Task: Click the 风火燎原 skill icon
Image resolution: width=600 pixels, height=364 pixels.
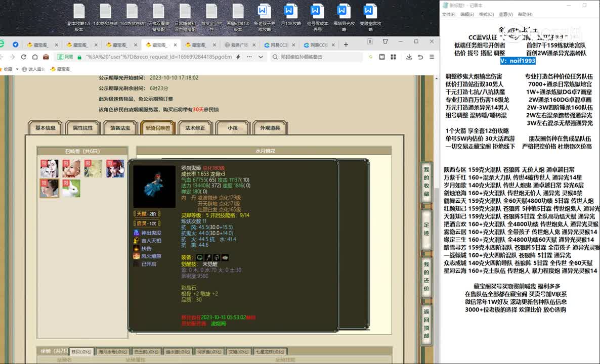Action: tap(136, 256)
